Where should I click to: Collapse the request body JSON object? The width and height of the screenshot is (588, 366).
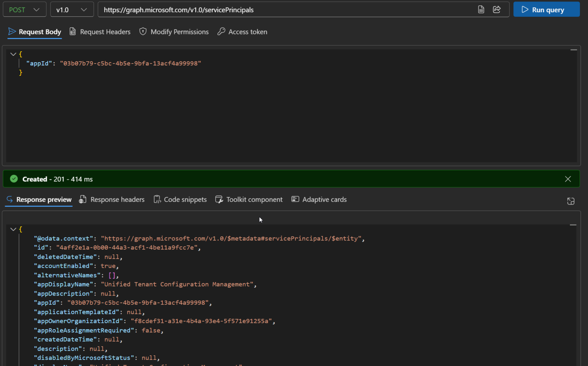(13, 54)
